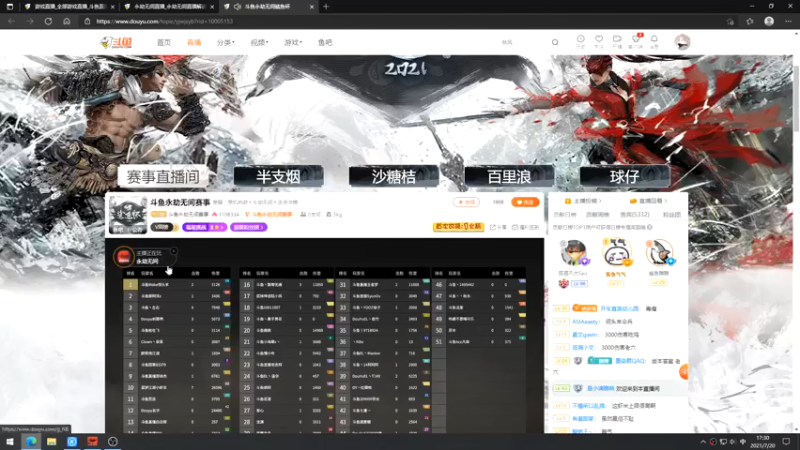Switch to 球仔 room tab

(624, 177)
